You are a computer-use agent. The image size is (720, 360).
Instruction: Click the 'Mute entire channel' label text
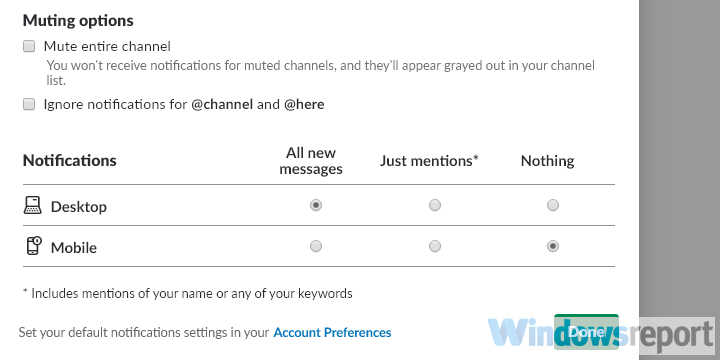pos(107,46)
